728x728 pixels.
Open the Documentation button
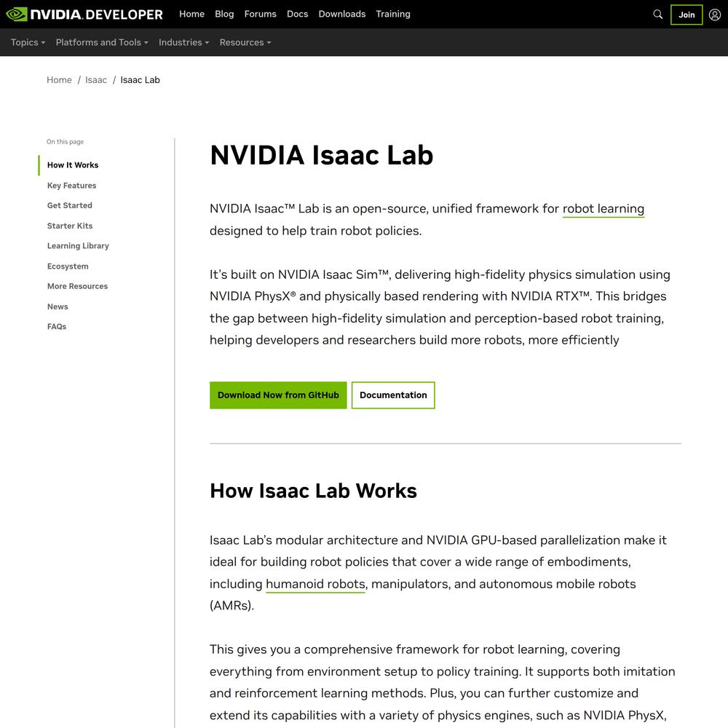click(393, 395)
